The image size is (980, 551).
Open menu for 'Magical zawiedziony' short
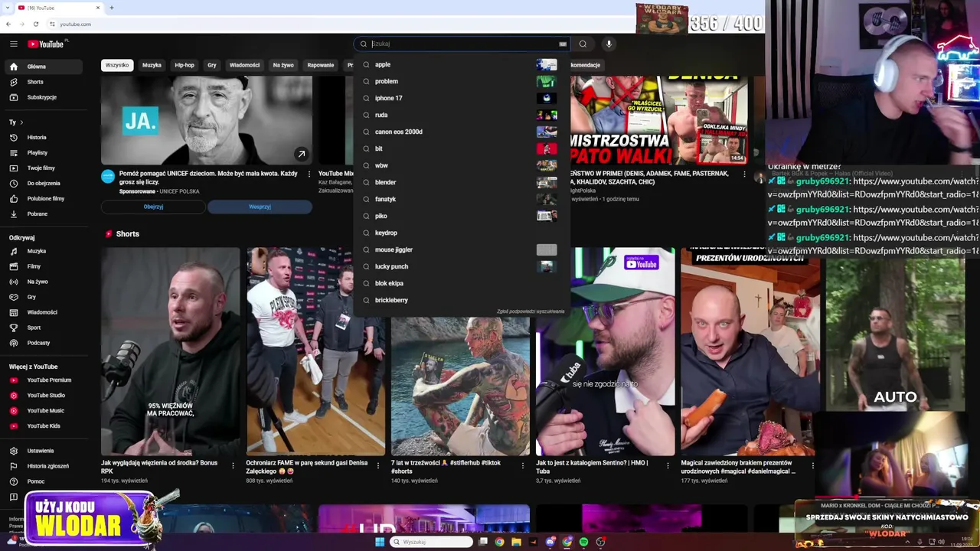(812, 465)
